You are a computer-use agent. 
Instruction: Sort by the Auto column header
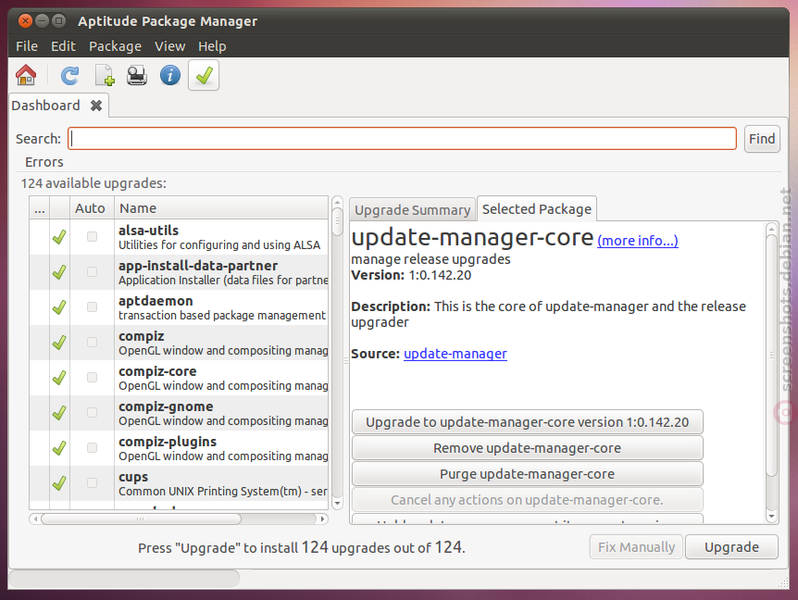click(92, 208)
